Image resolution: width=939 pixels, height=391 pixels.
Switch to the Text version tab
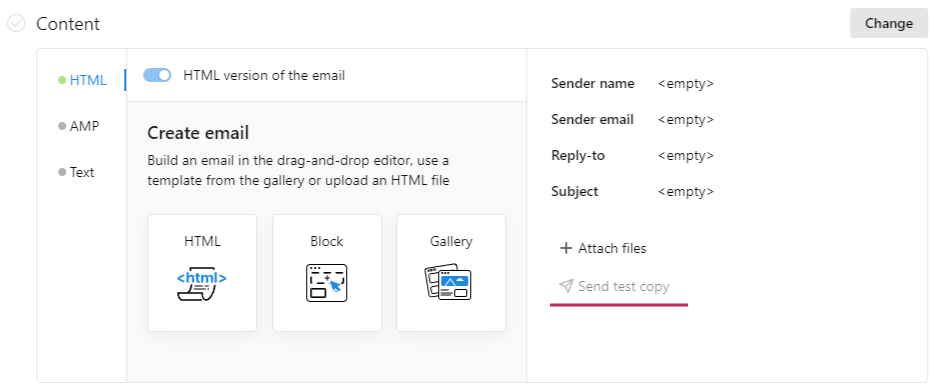point(82,172)
